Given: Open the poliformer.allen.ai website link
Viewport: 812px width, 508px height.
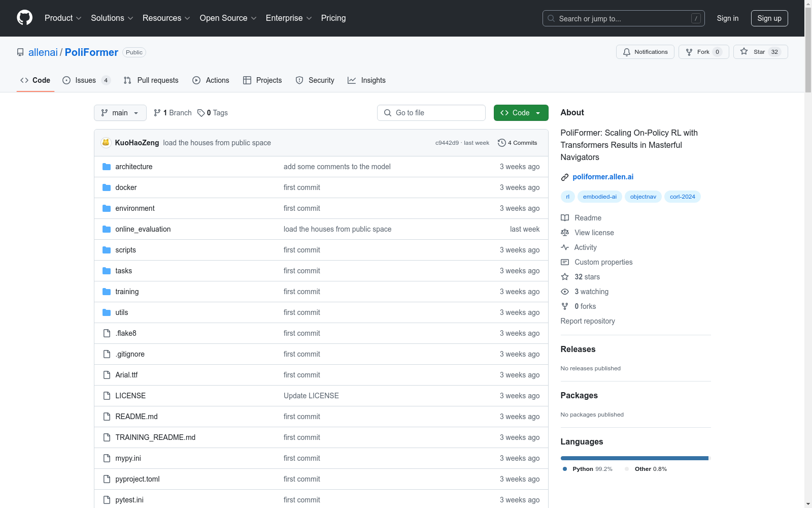Looking at the screenshot, I should [x=603, y=177].
